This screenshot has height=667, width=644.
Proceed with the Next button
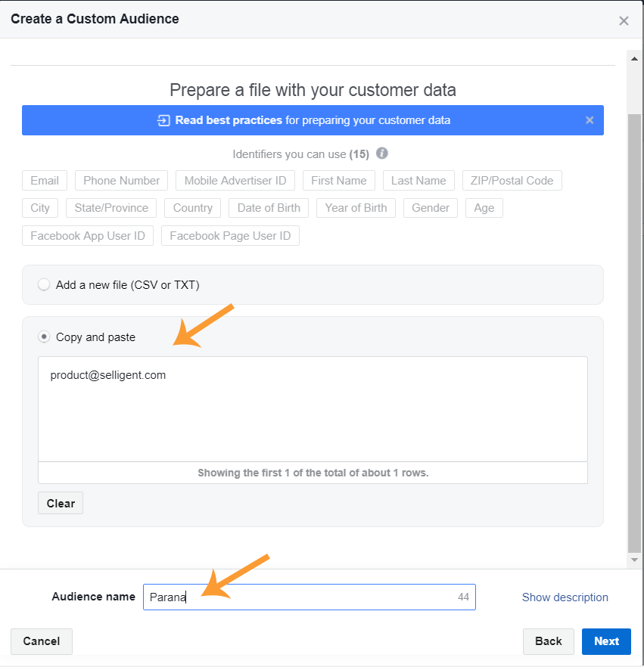coord(606,641)
